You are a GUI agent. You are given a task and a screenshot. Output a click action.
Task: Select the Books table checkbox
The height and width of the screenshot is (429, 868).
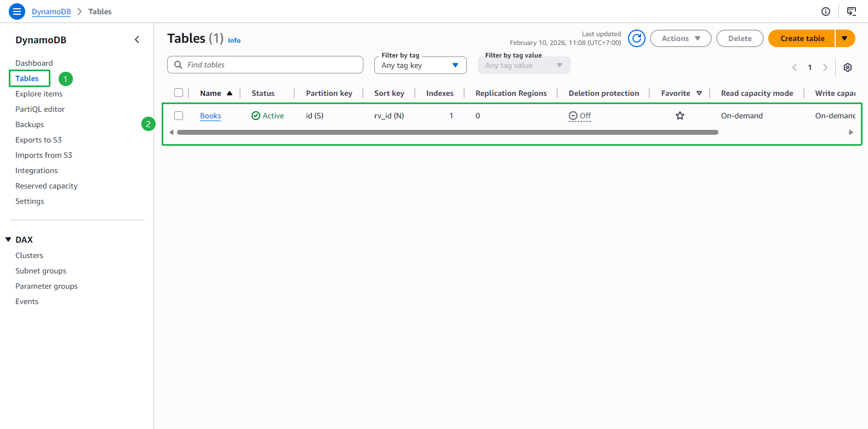179,116
